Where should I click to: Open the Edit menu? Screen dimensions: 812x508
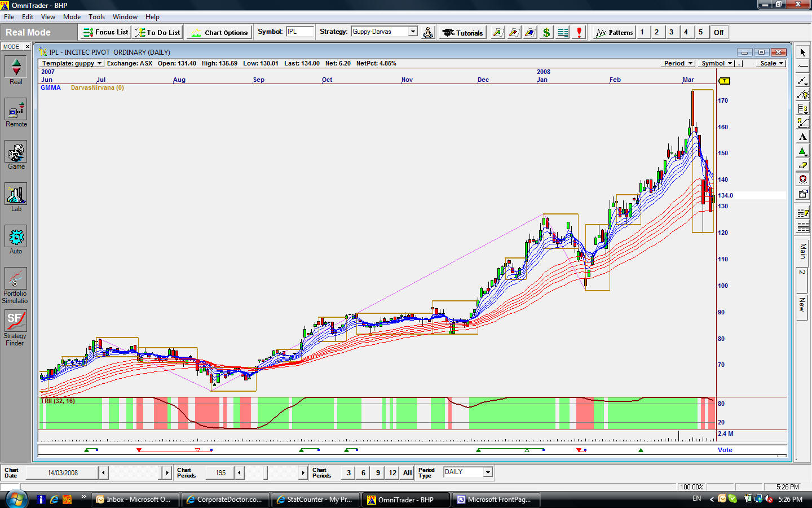pyautogui.click(x=28, y=17)
